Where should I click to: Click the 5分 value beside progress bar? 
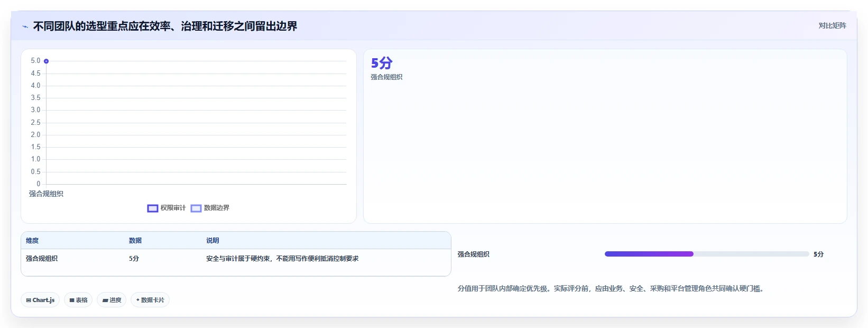[819, 254]
